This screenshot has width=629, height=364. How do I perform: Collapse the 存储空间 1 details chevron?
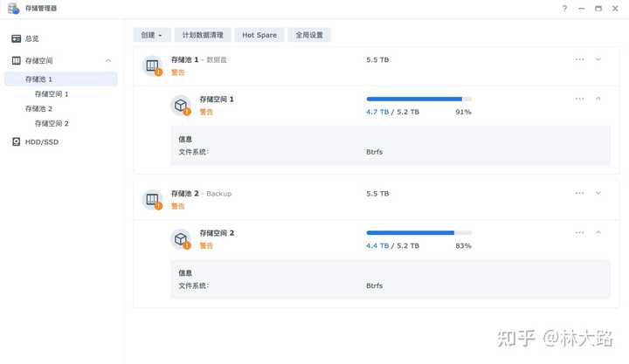pos(598,99)
